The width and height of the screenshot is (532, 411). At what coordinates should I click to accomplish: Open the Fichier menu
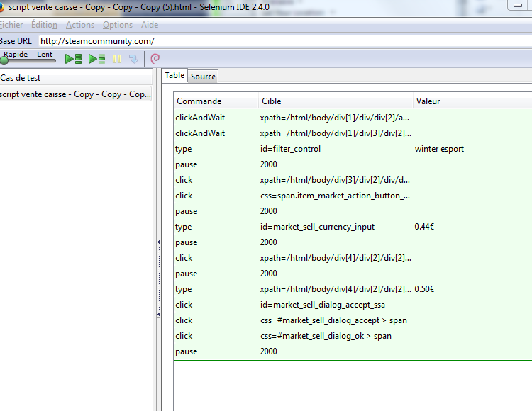(x=11, y=25)
